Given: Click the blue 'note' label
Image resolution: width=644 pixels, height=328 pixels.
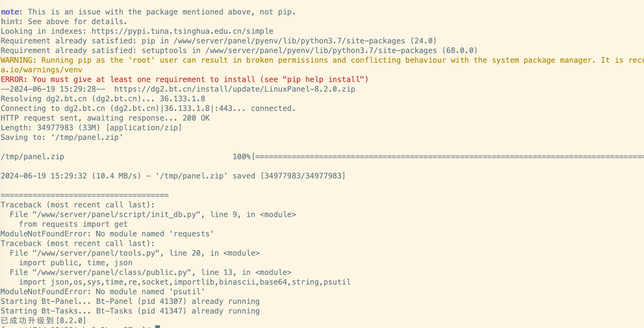Looking at the screenshot, I should point(10,12).
